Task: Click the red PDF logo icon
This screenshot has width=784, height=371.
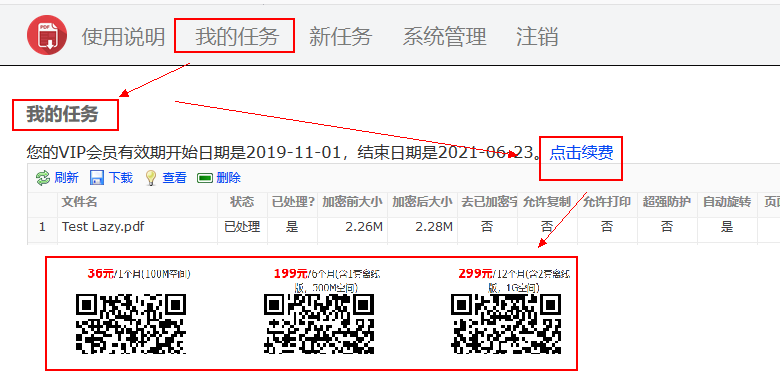Action: (47, 35)
